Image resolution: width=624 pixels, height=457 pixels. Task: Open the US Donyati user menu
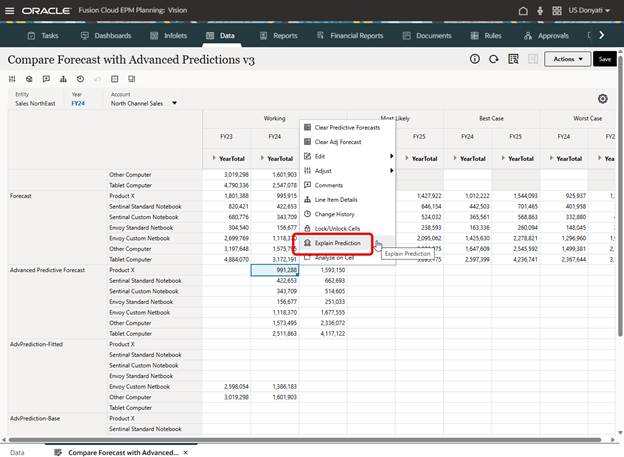click(589, 11)
